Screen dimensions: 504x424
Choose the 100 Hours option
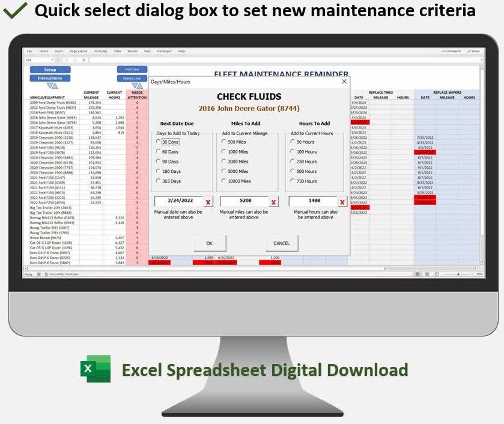coord(293,152)
